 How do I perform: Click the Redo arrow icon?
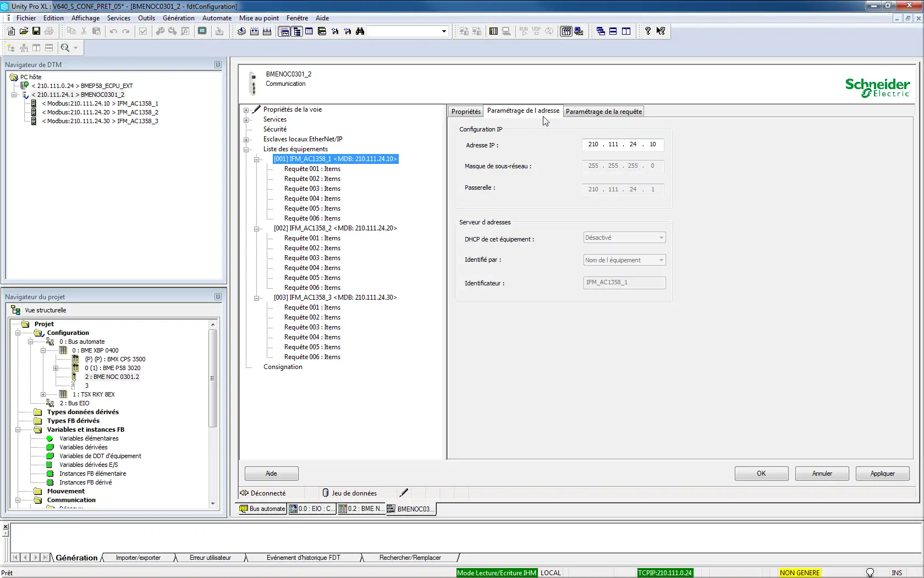pos(126,31)
